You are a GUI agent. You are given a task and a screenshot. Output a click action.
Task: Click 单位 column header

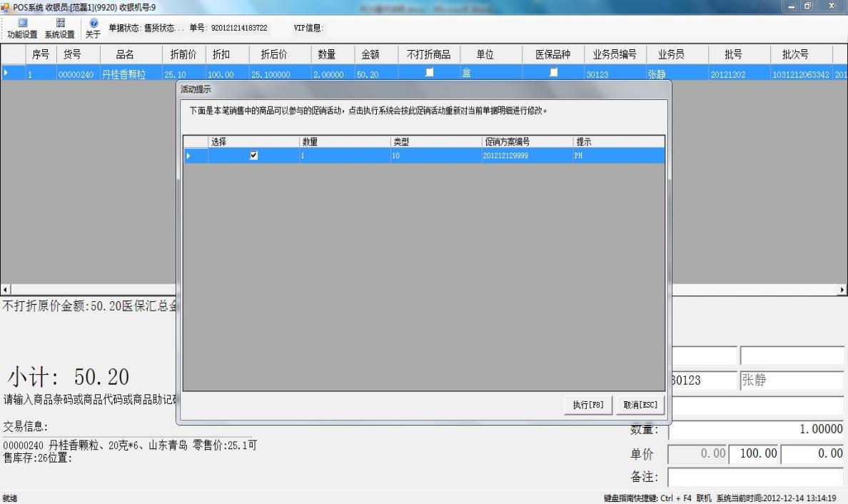tap(491, 55)
